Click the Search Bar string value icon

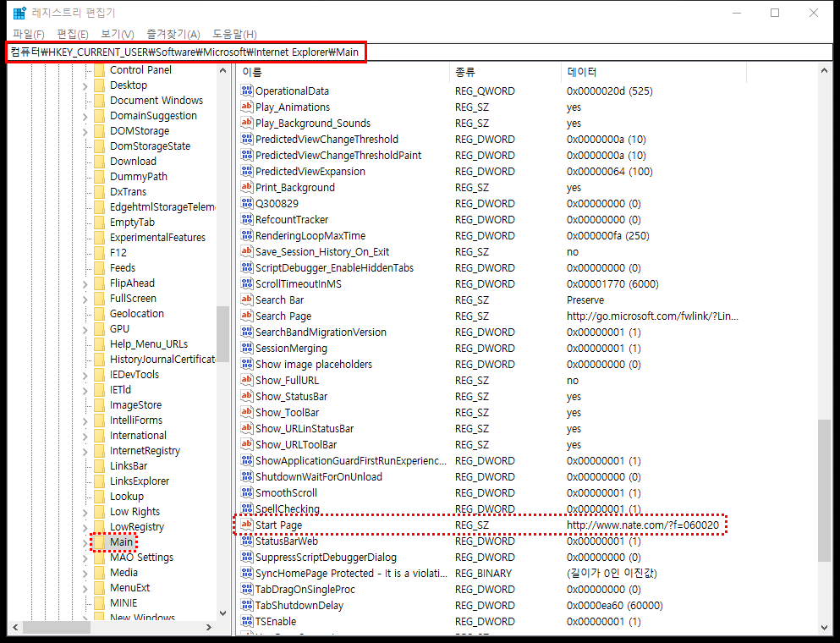point(246,300)
